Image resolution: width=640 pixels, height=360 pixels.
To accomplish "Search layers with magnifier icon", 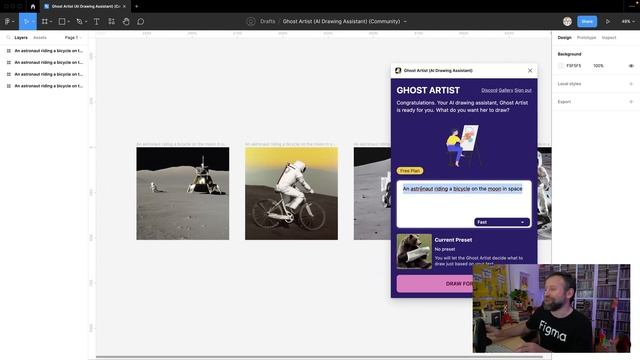I will [x=8, y=37].
